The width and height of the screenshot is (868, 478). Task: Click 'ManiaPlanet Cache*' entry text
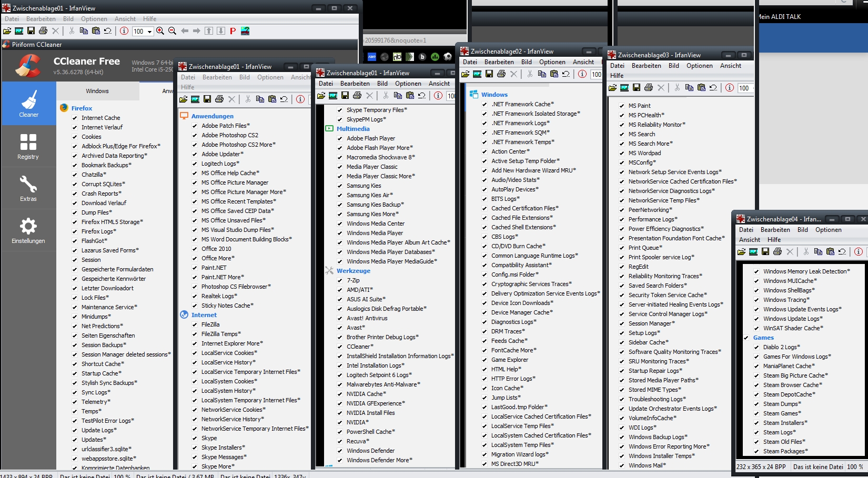(x=789, y=366)
